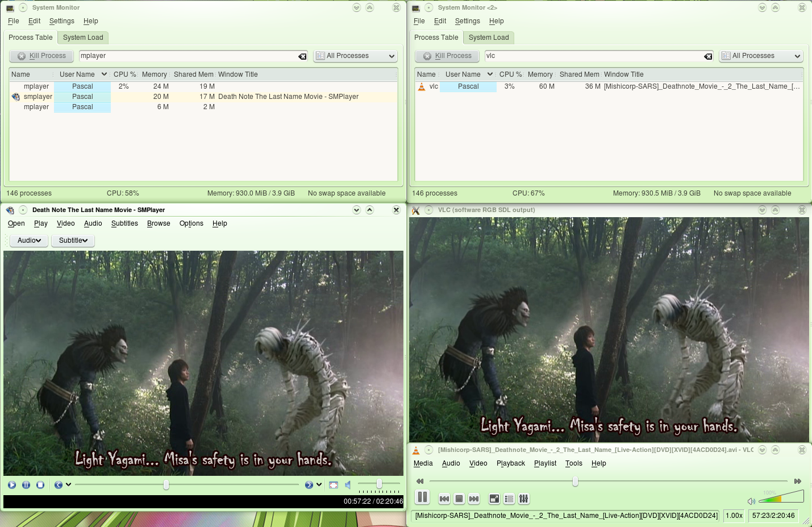The image size is (812, 527).
Task: Select the smplayer process row
Action: (203, 97)
